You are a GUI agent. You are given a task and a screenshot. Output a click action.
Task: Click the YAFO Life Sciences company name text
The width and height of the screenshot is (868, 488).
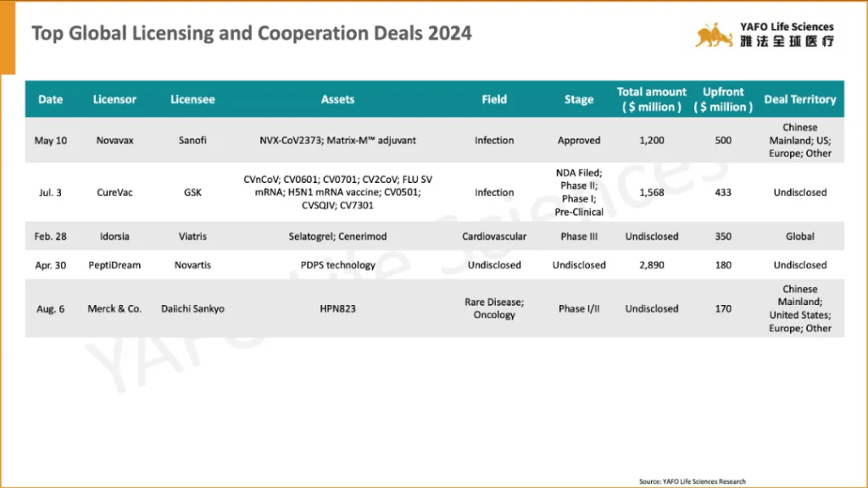pyautogui.click(x=786, y=27)
